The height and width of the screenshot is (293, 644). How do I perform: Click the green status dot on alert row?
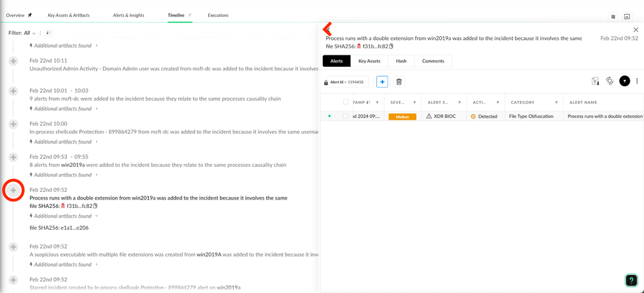[329, 116]
